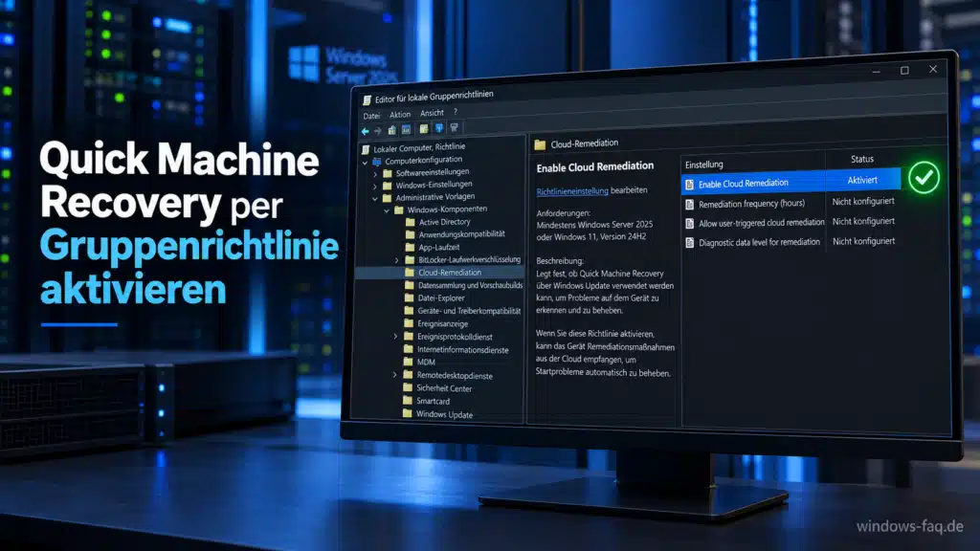Open the Datei menu
The image size is (980, 551).
tap(371, 116)
